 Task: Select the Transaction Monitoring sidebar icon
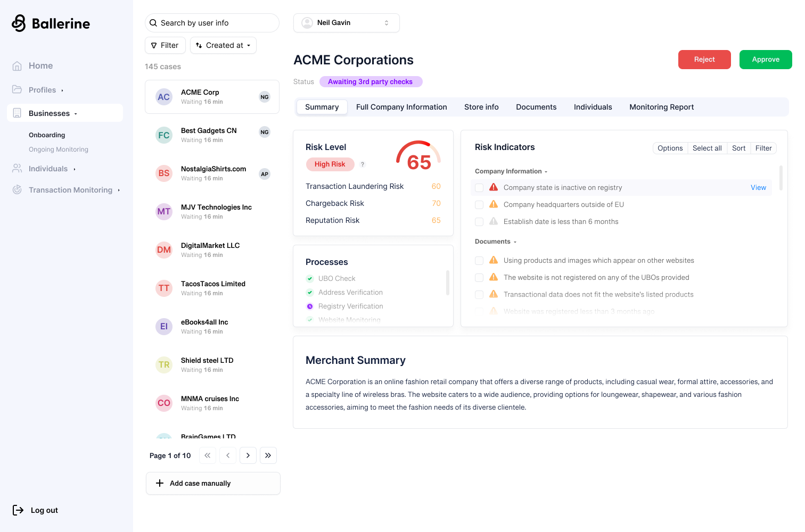pos(17,189)
